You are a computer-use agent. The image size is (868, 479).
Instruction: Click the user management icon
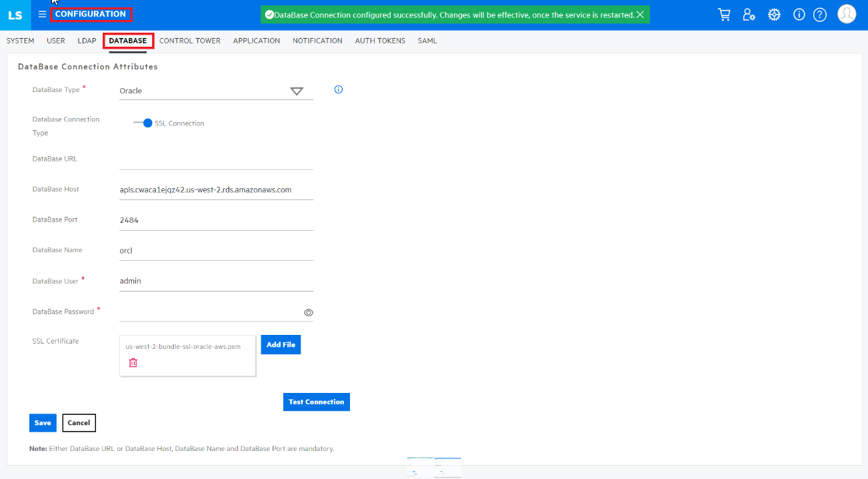(749, 14)
